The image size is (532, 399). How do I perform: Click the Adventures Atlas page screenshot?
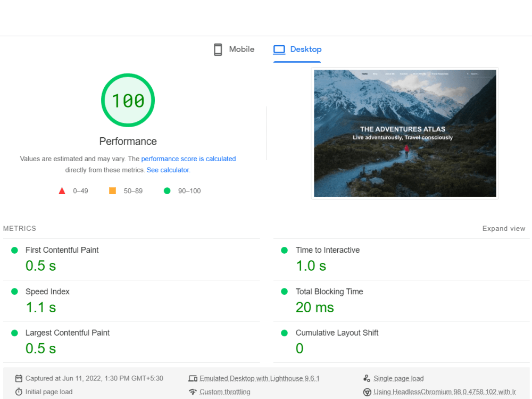tap(405, 133)
